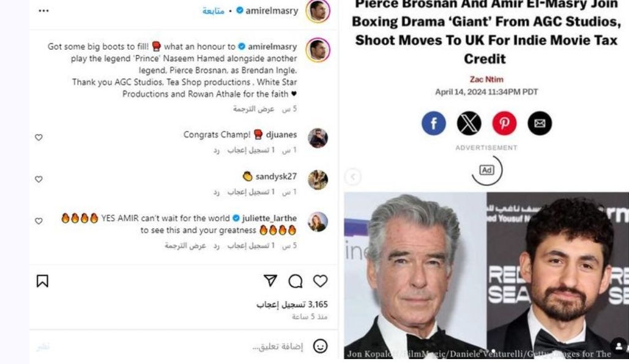Click previous image arrow on carousel

[x=353, y=177]
